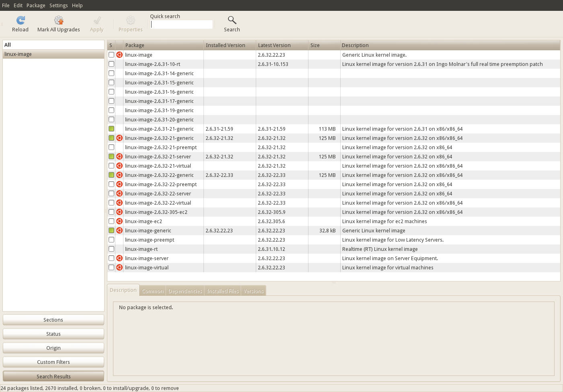Check the box for linux-image-2.6.31-10-rt
563x392 pixels.
pyautogui.click(x=111, y=64)
